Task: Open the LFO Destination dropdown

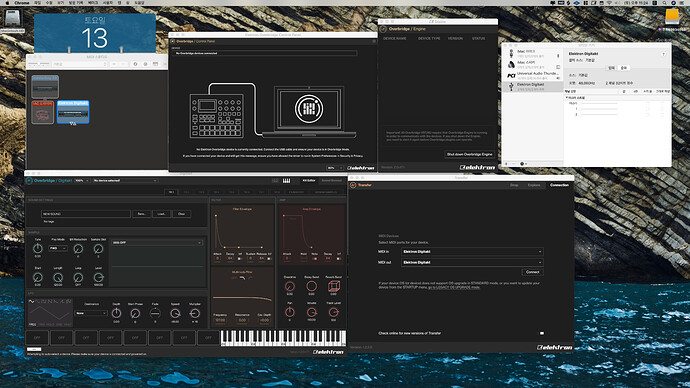Action: (91, 313)
